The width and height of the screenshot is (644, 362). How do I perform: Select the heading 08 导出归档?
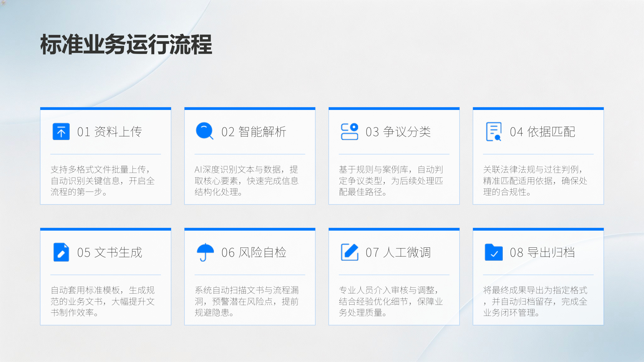click(542, 252)
